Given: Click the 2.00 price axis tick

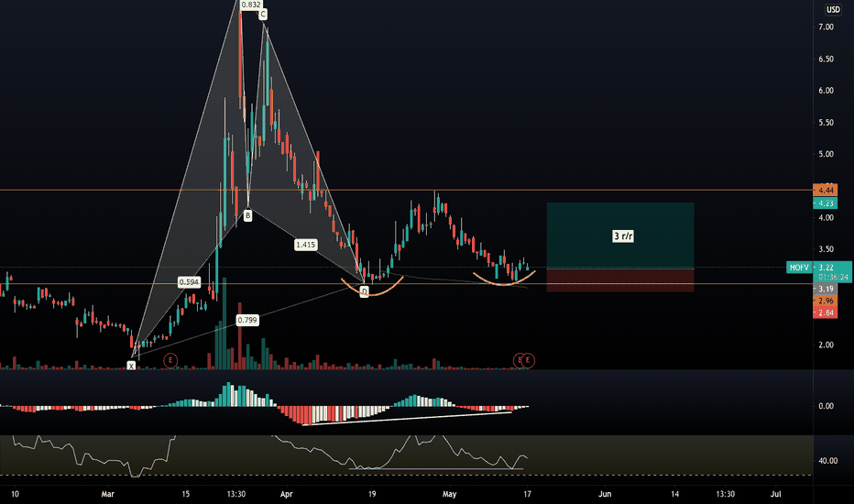Looking at the screenshot, I should pyautogui.click(x=826, y=345).
